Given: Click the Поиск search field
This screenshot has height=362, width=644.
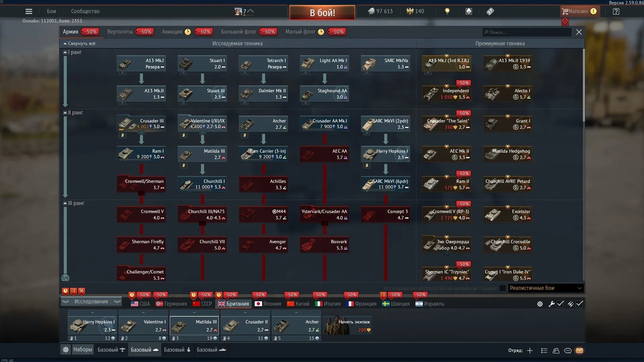Looking at the screenshot, I should click(x=527, y=32).
